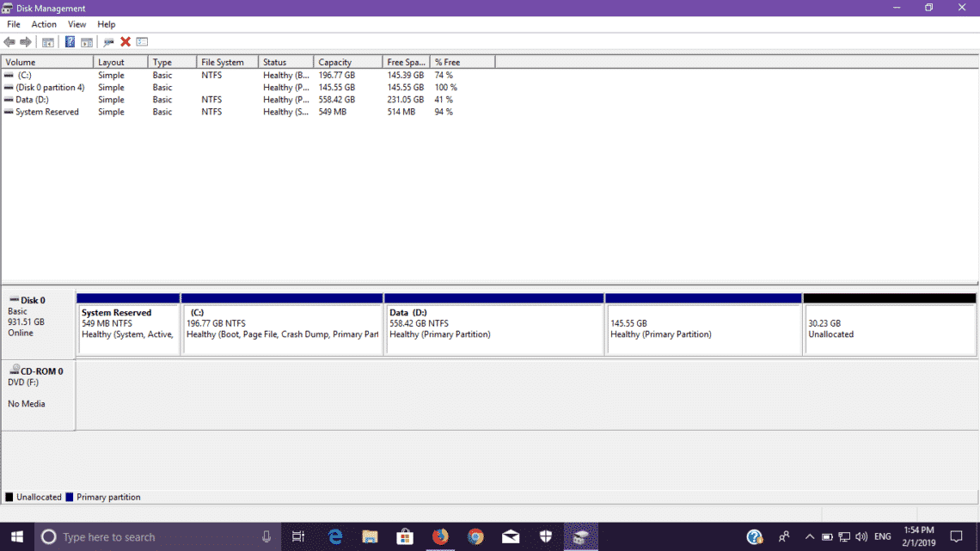Click the Show/Hide Action Pane toolbar icon
Screen dimensions: 980x551
(87, 42)
